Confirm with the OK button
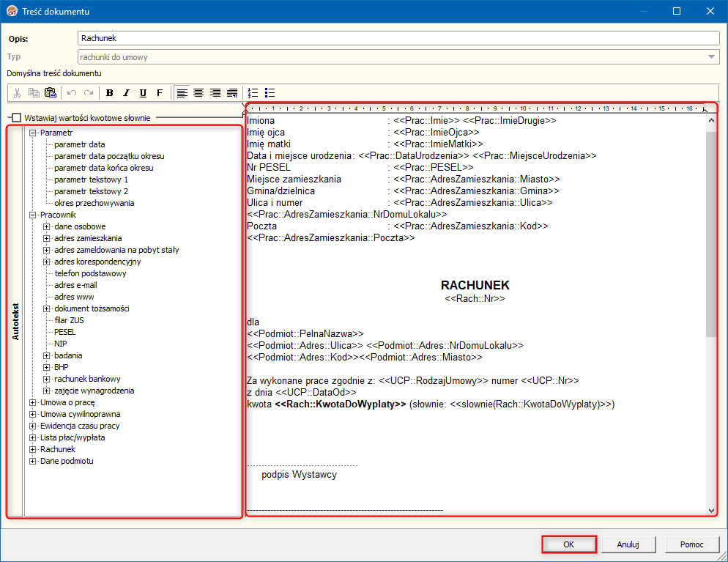 (x=569, y=544)
